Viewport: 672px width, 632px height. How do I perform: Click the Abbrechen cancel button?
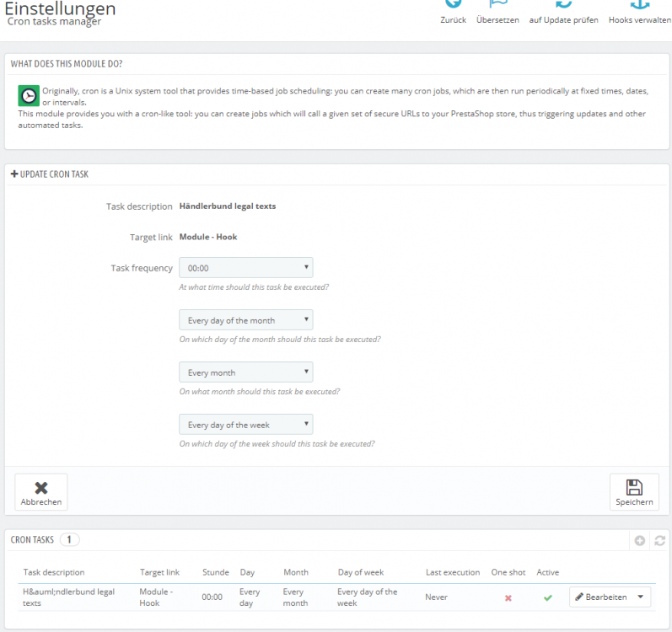click(41, 492)
